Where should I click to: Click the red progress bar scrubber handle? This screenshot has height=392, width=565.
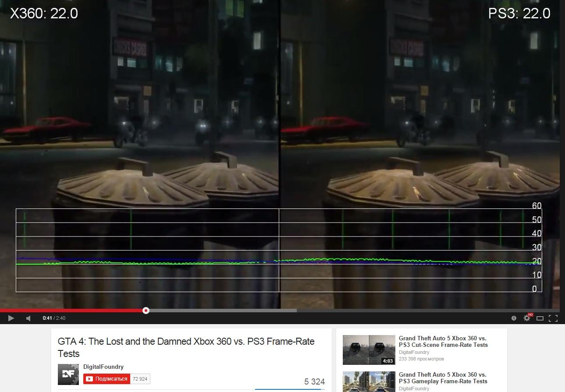point(146,311)
